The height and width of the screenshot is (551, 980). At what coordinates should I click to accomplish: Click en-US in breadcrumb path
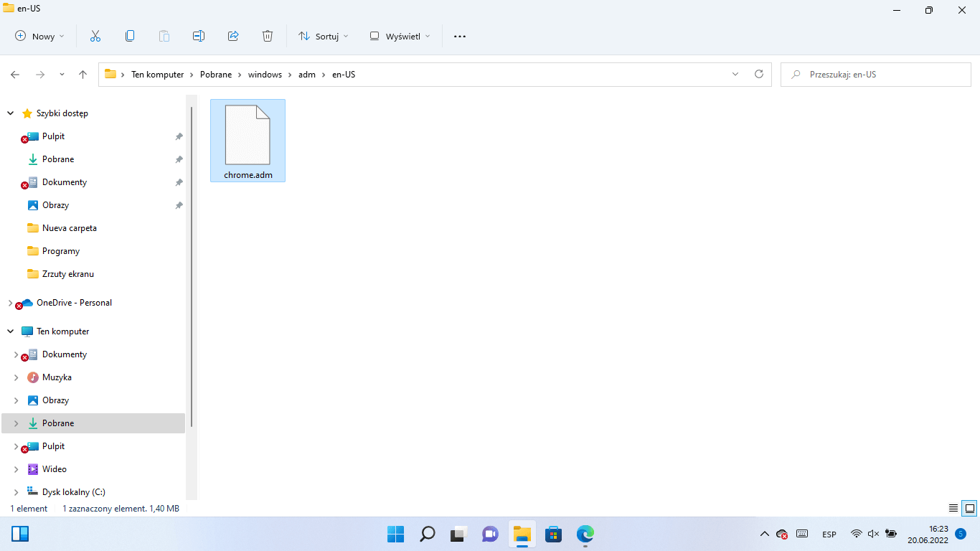tap(344, 75)
